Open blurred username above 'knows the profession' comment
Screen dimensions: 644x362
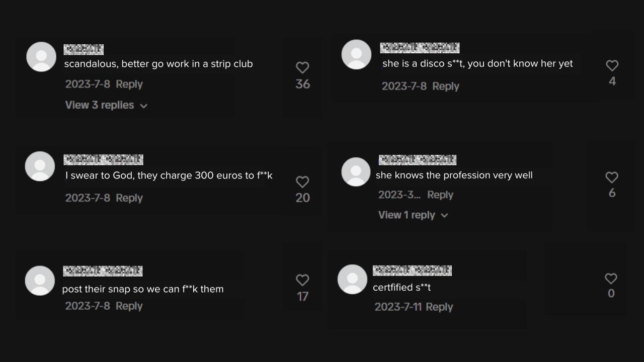pos(418,160)
